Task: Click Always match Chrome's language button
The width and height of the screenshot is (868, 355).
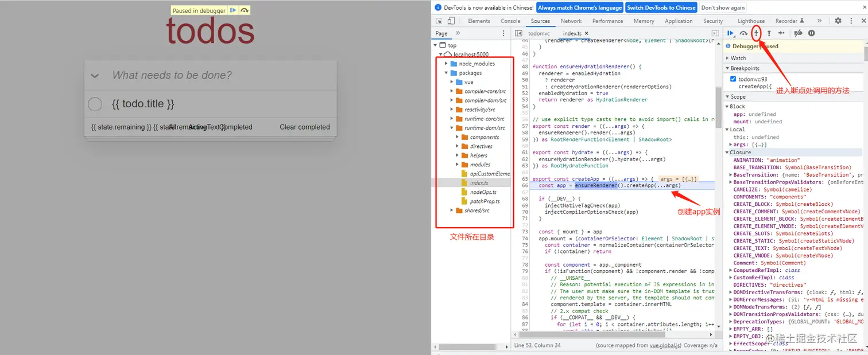Action: (580, 7)
